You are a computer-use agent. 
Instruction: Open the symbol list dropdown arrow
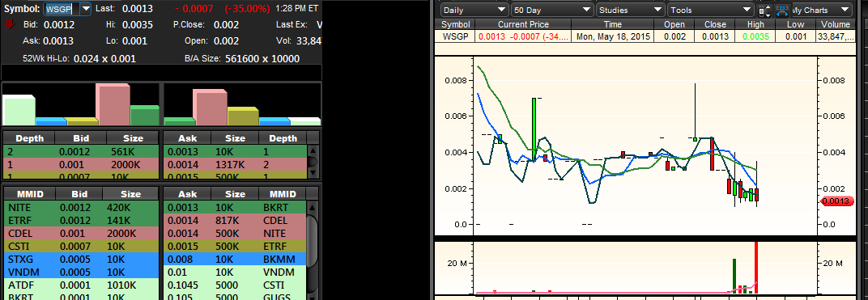pyautogui.click(x=85, y=9)
